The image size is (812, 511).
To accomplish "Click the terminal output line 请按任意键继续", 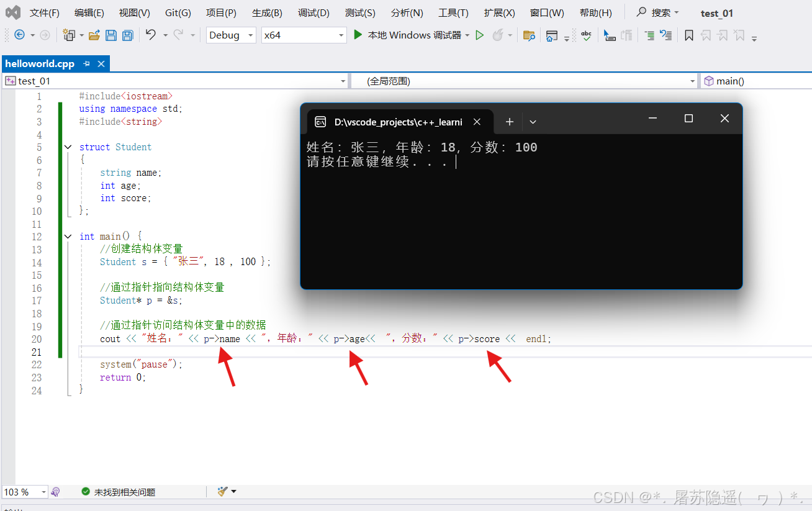I will [377, 163].
